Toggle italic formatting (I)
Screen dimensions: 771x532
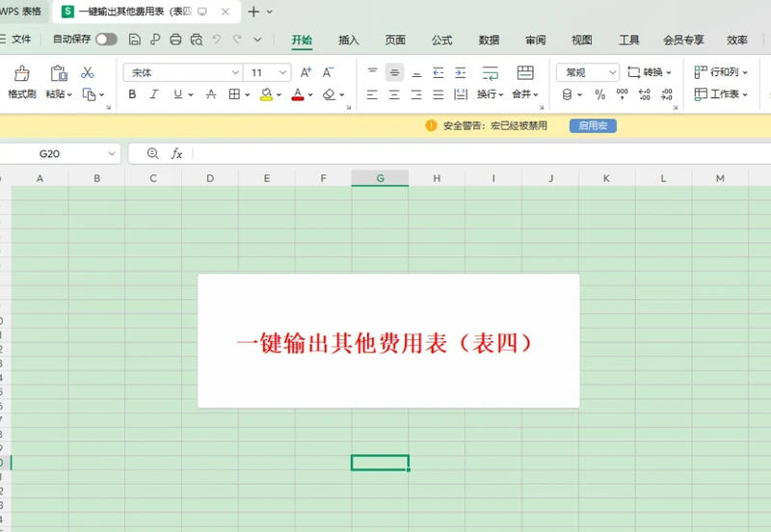[x=154, y=93]
